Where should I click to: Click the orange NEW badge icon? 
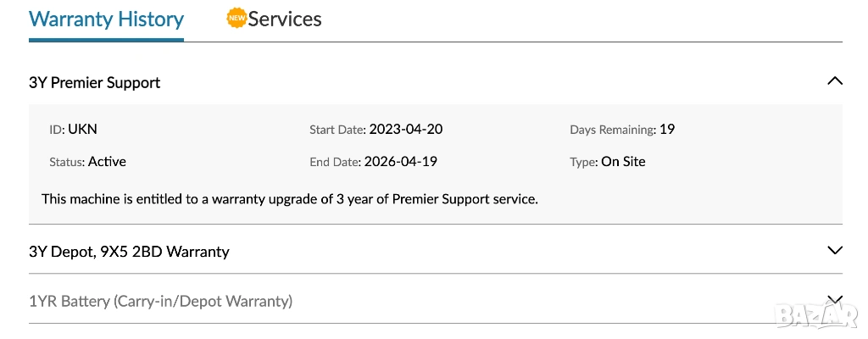(x=236, y=18)
